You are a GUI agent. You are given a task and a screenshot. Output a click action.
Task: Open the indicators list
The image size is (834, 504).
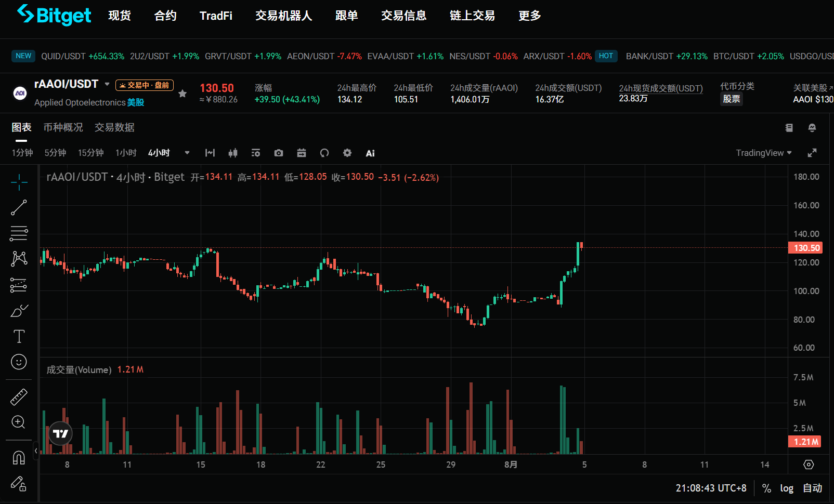point(256,153)
